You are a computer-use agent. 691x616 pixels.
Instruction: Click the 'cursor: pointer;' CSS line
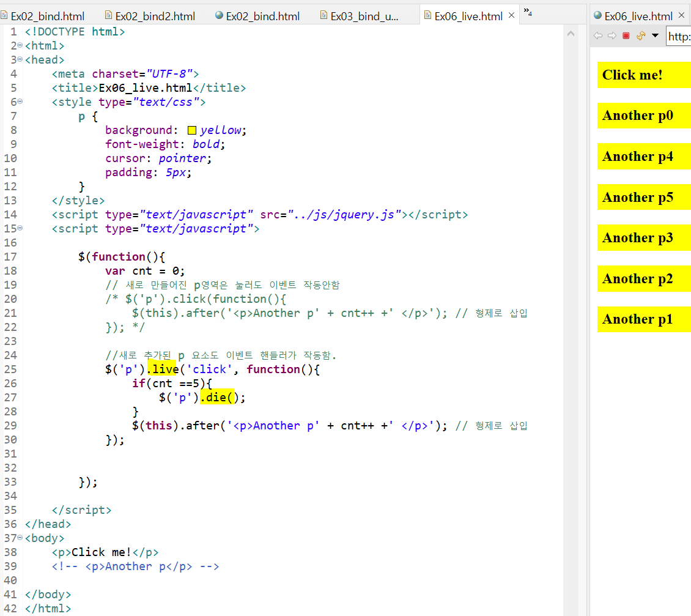click(158, 158)
